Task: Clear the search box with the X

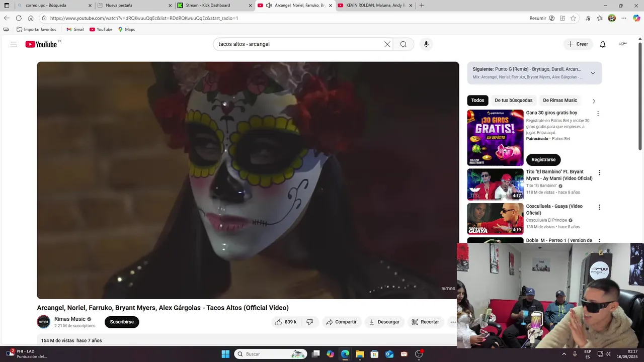Action: [x=387, y=44]
